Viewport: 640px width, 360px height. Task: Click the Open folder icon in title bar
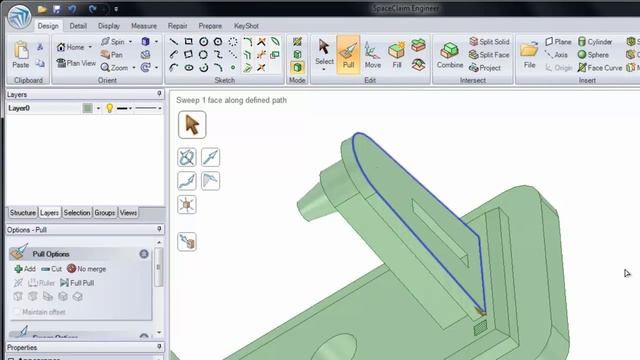point(42,9)
